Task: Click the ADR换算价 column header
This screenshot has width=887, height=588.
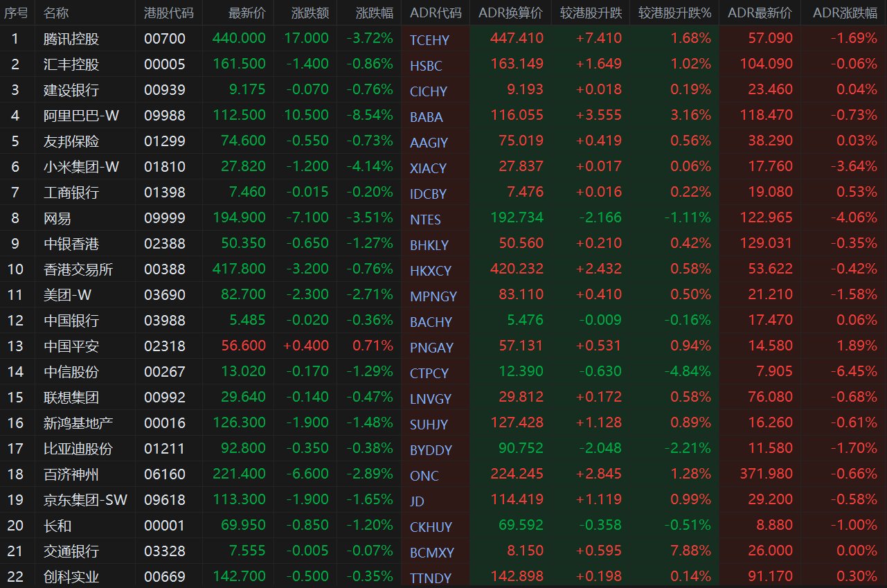Action: 510,13
